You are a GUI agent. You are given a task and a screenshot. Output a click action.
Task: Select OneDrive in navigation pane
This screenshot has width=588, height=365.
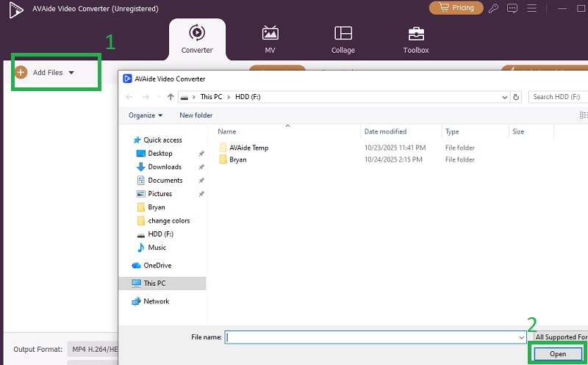pos(156,265)
